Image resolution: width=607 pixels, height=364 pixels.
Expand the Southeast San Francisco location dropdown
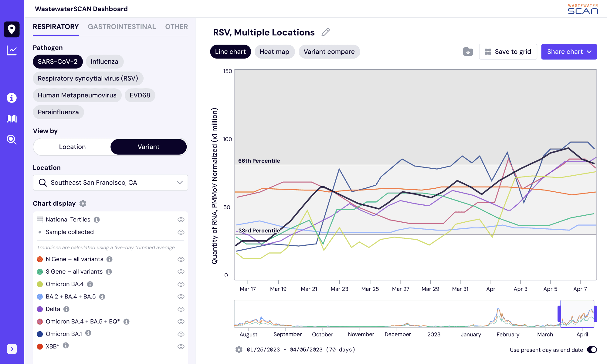click(180, 183)
